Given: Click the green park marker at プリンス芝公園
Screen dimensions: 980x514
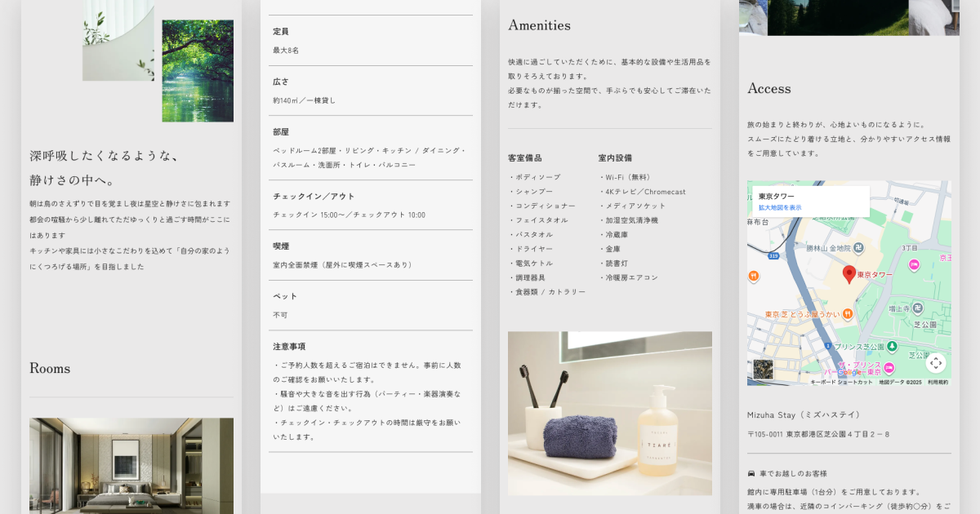Looking at the screenshot, I should (x=891, y=346).
